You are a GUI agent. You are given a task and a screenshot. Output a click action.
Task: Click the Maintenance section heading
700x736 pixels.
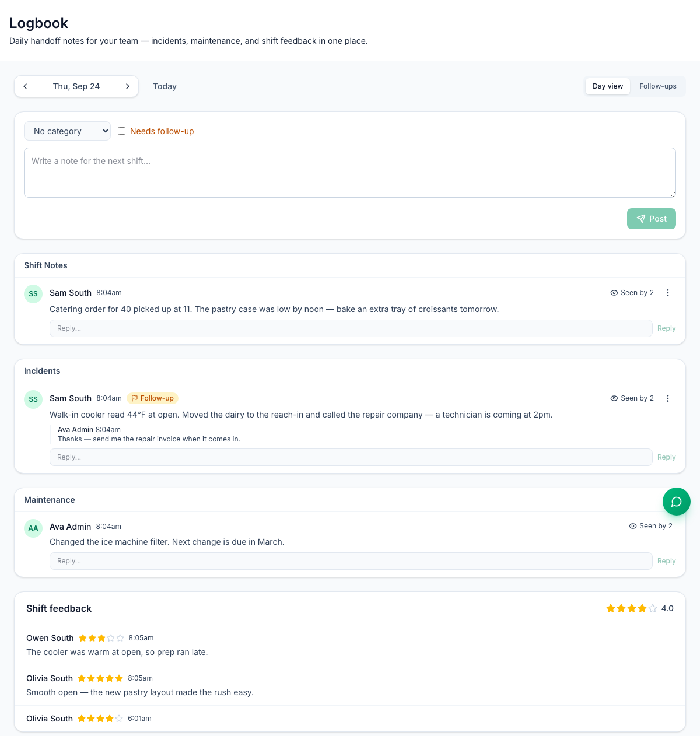50,500
